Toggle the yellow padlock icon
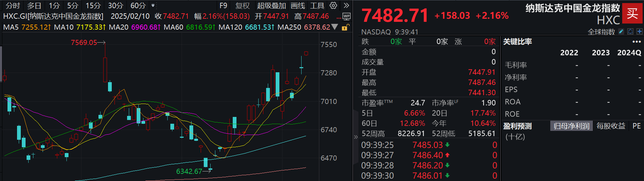This screenshot has width=644, height=181. click(345, 27)
